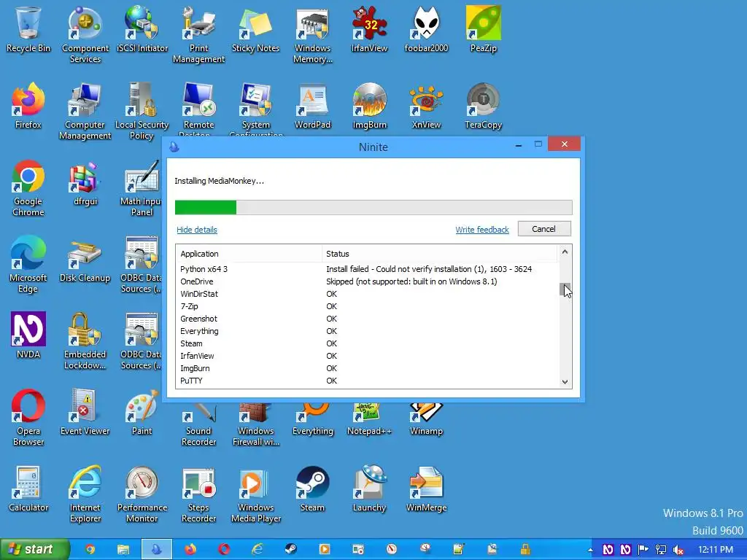Launch the TeraCopy desktop shortcut
This screenshot has width=747, height=560.
point(483,106)
